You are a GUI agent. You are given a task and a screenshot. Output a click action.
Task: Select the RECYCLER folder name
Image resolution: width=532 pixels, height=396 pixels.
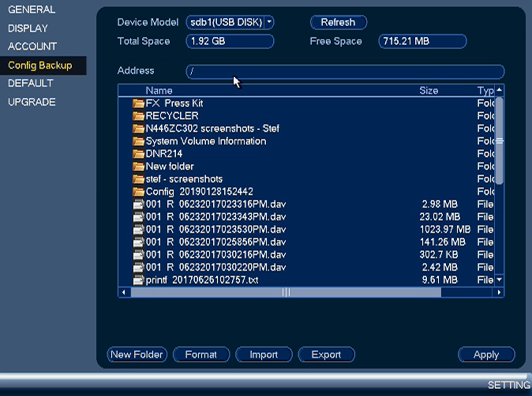tap(172, 116)
